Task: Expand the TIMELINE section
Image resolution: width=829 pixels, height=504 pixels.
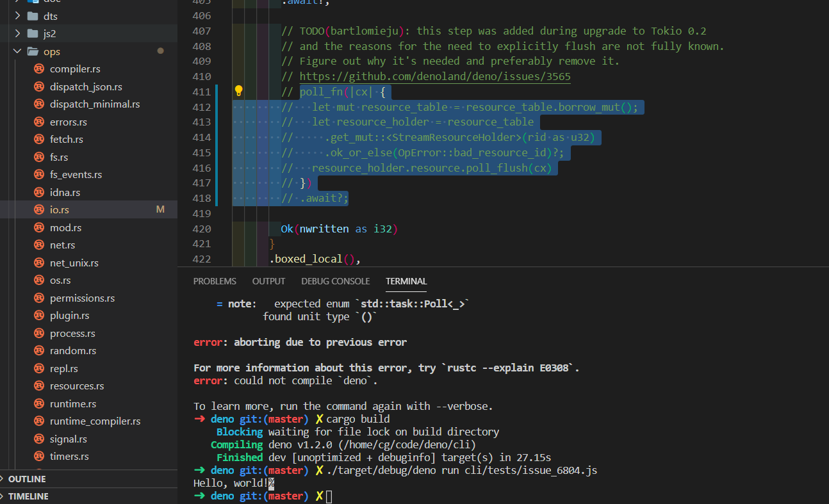Action: 28,496
